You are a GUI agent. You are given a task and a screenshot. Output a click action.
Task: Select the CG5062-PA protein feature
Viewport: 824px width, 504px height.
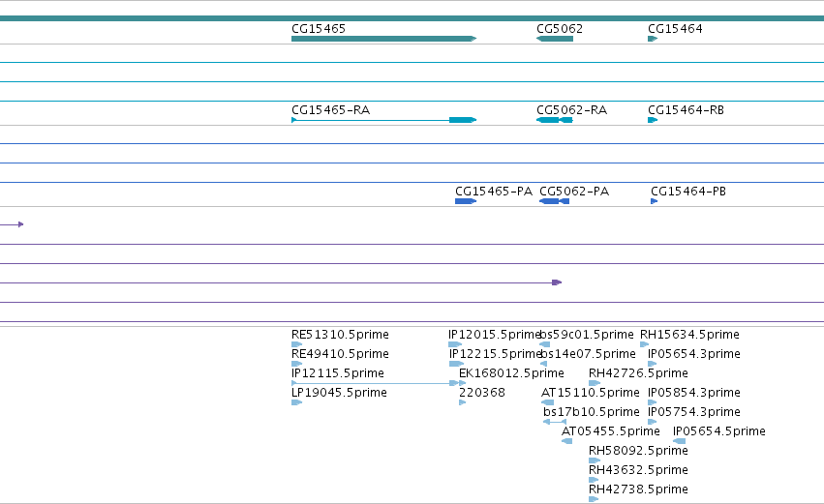coord(555,201)
